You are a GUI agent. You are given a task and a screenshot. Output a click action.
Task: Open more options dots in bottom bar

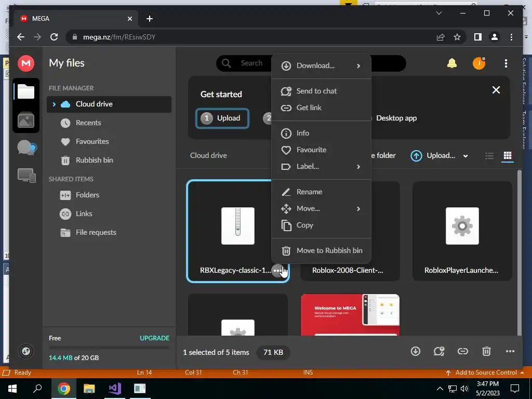[x=510, y=351]
